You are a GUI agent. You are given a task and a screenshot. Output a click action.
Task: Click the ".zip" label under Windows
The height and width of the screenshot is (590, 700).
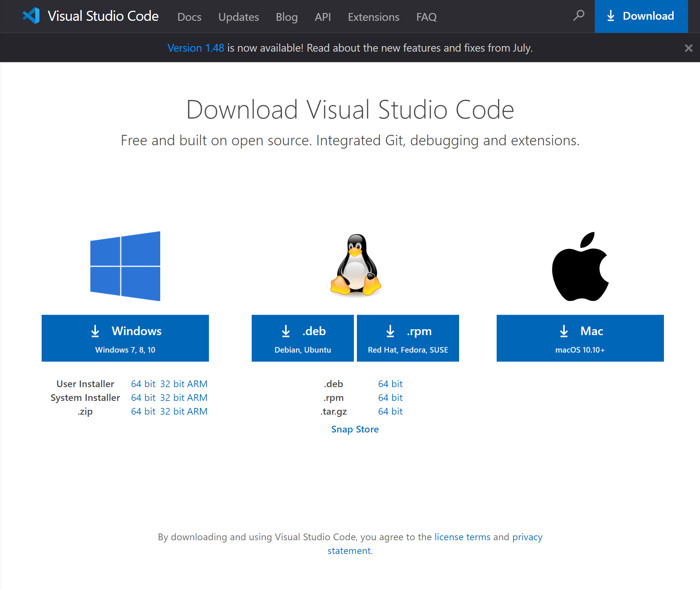pyautogui.click(x=85, y=411)
